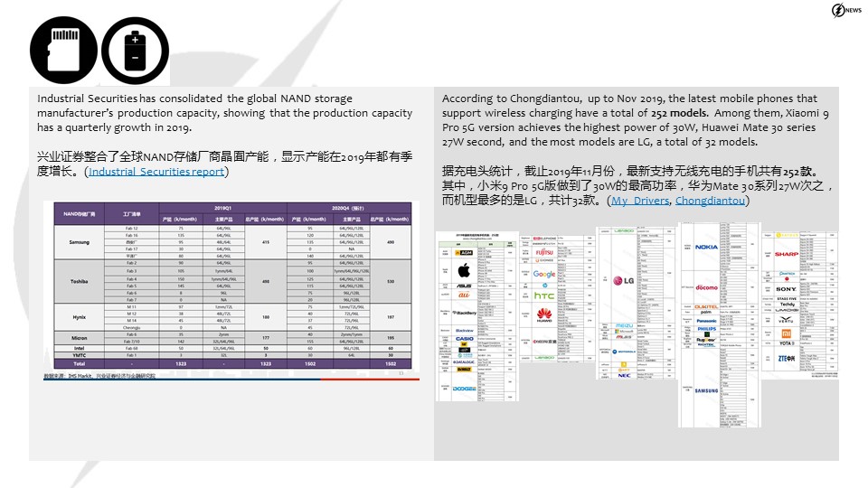Image resolution: width=868 pixels, height=488 pixels.
Task: Select the YMTC row label in NAND table
Action: (80, 355)
